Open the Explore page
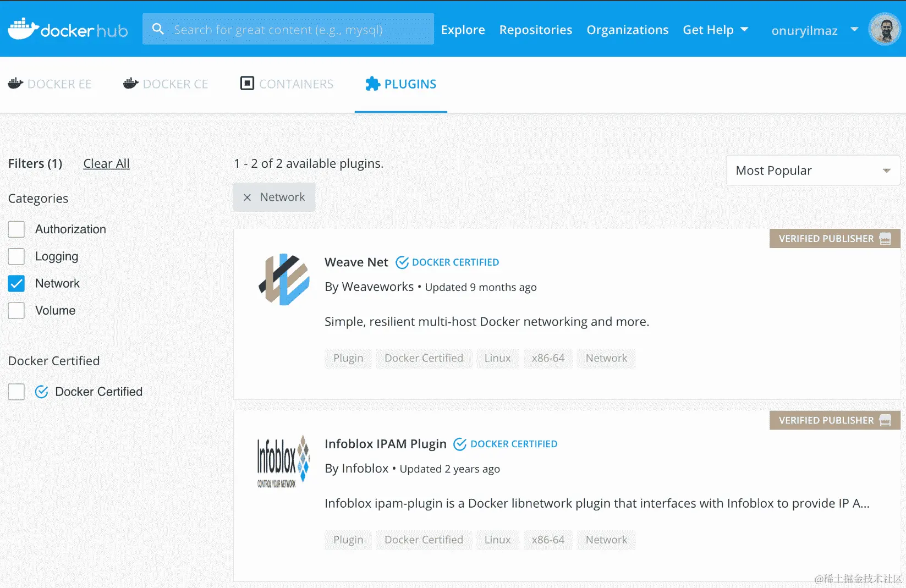 (x=463, y=30)
